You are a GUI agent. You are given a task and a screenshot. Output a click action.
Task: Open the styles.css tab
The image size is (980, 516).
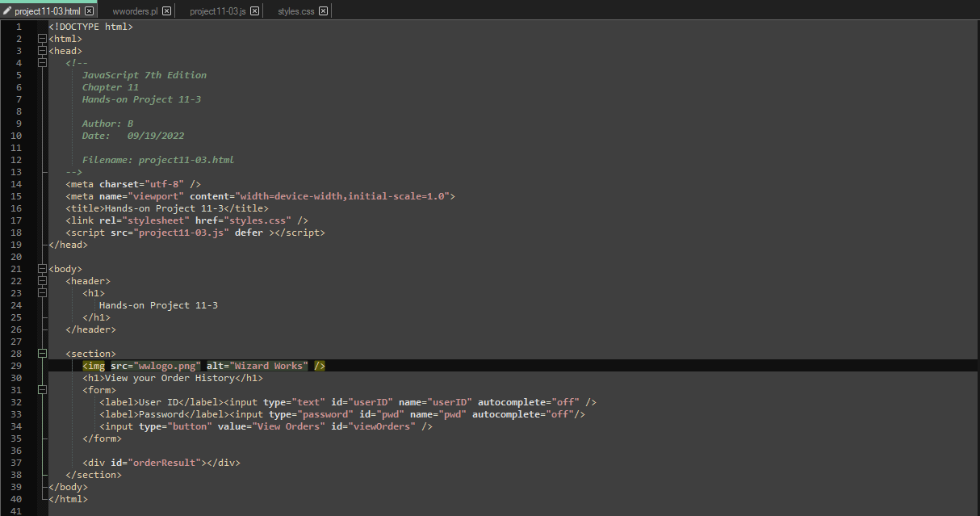pos(295,11)
